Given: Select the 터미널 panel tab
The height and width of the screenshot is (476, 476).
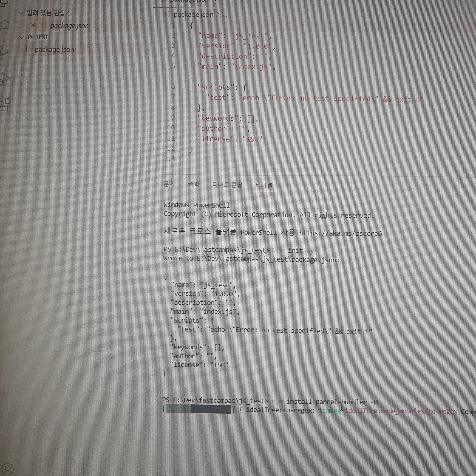Looking at the screenshot, I should tap(264, 185).
